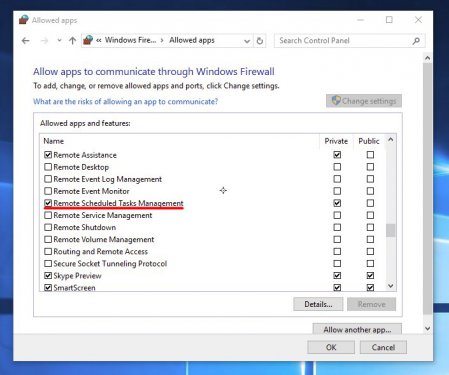Screen dimensions: 449x375
Task: Open the risks of allowing an app link
Action: pos(125,101)
